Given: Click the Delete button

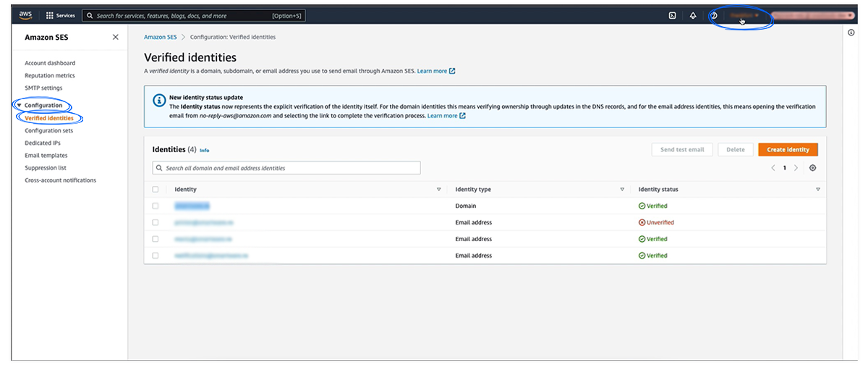Looking at the screenshot, I should click(736, 149).
